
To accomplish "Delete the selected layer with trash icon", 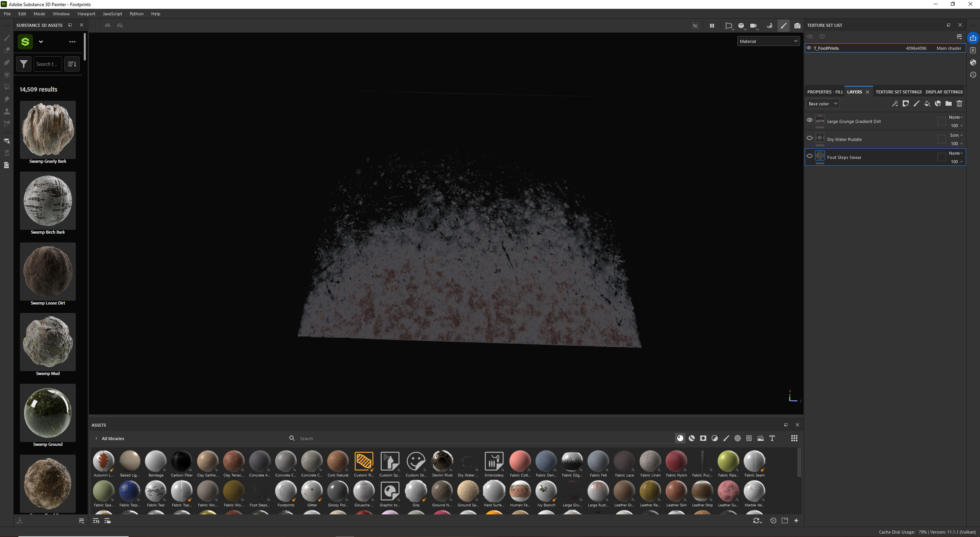I will click(x=959, y=103).
